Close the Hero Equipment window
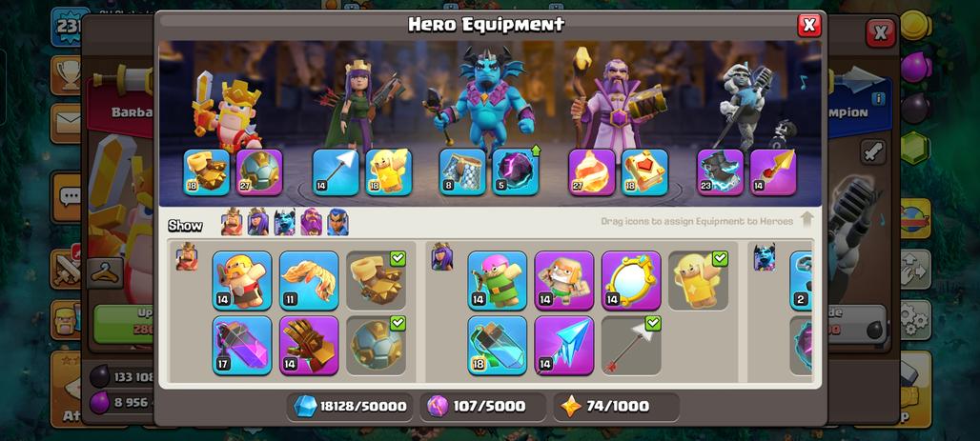The height and width of the screenshot is (441, 980). click(x=809, y=25)
